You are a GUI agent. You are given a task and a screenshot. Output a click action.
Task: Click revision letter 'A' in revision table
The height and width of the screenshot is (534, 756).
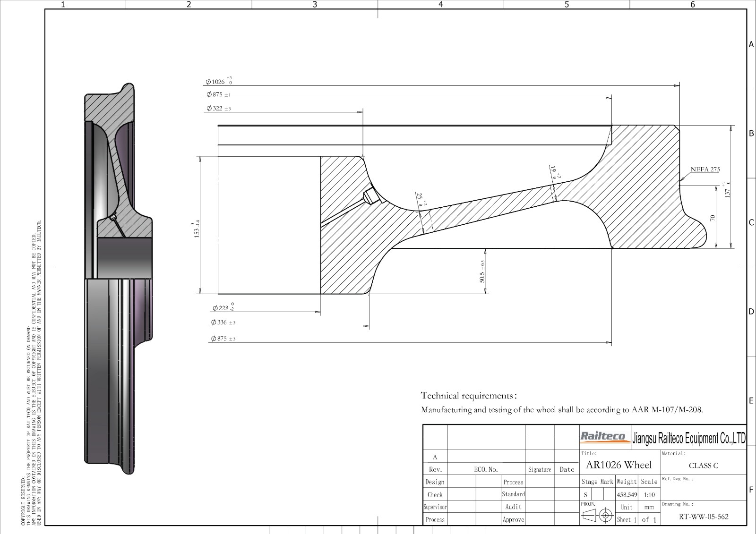point(435,457)
